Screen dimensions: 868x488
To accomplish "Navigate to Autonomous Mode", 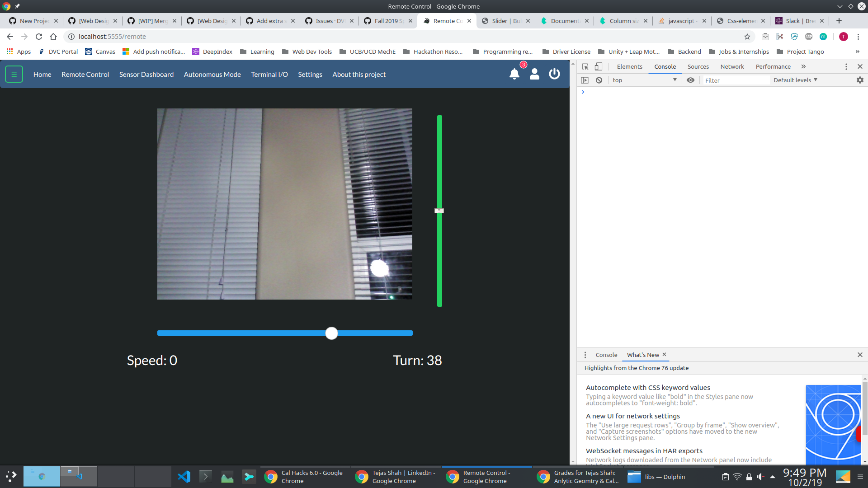I will [x=212, y=74].
